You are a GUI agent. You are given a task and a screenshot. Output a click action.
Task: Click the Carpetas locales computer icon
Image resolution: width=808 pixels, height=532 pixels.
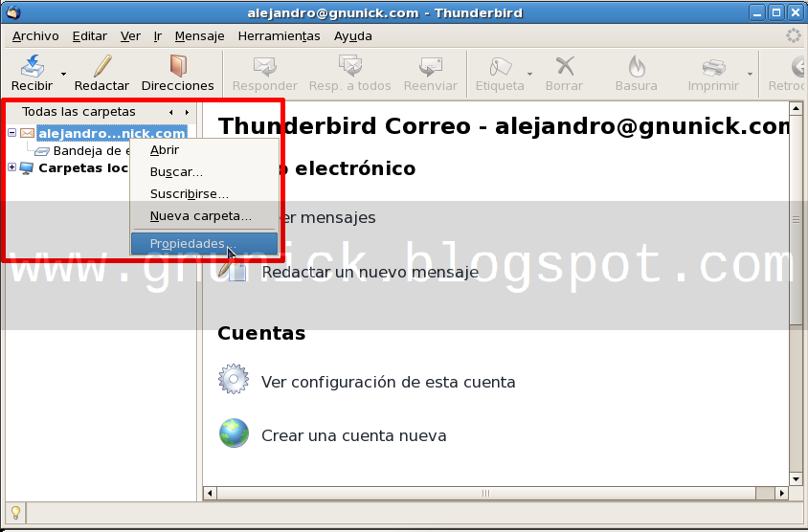point(27,167)
